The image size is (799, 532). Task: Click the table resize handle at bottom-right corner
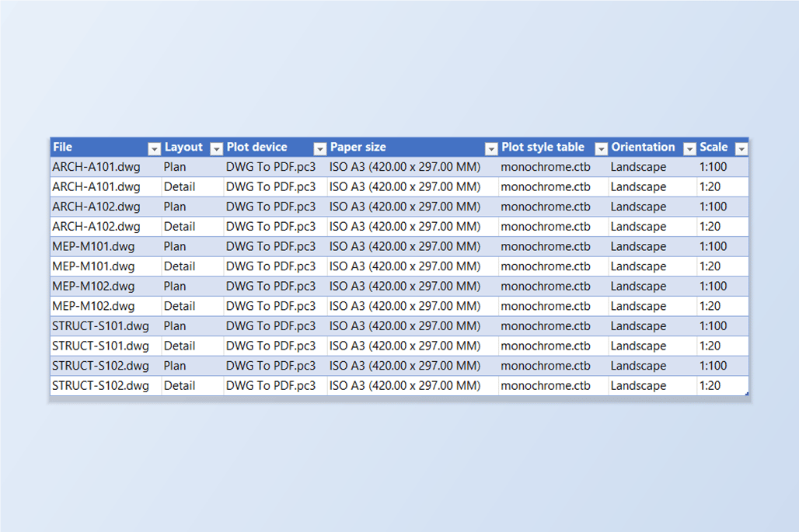tap(746, 394)
